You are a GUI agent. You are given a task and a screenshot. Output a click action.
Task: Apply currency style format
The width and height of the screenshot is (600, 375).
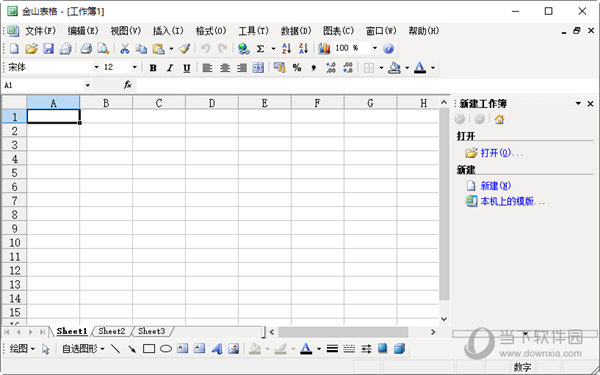tap(280, 68)
